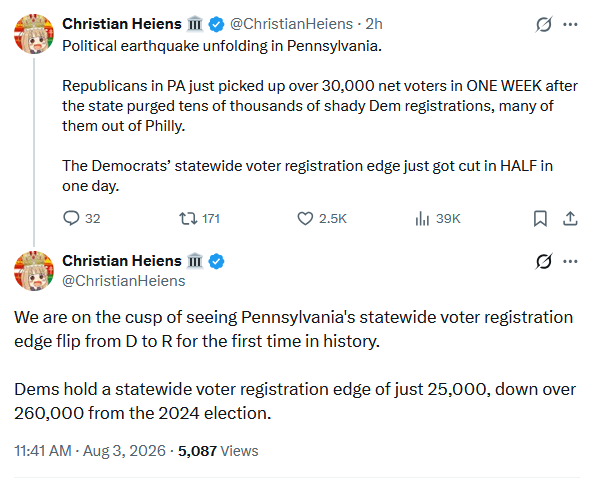Click the Grok icon on first tweet
The image size is (591, 479).
click(x=544, y=24)
